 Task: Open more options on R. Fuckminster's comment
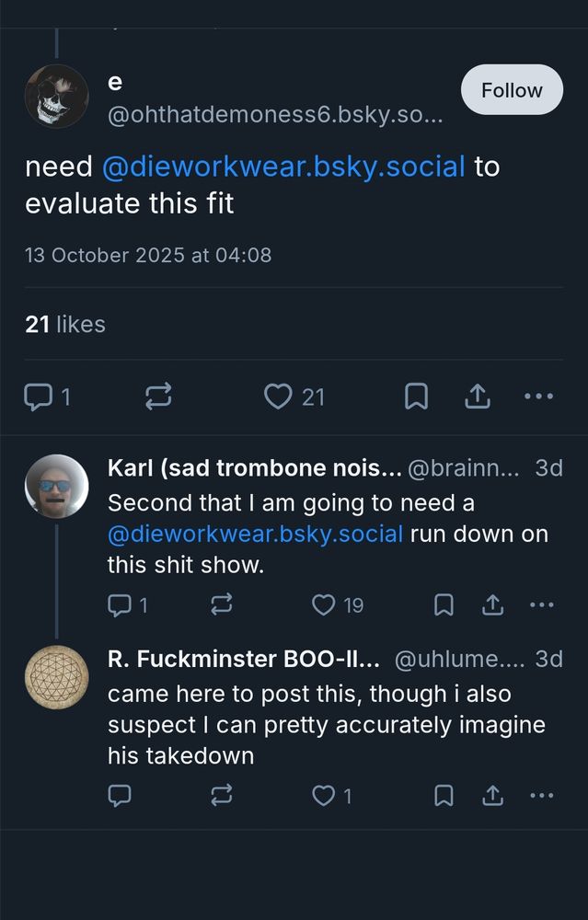pyautogui.click(x=542, y=796)
